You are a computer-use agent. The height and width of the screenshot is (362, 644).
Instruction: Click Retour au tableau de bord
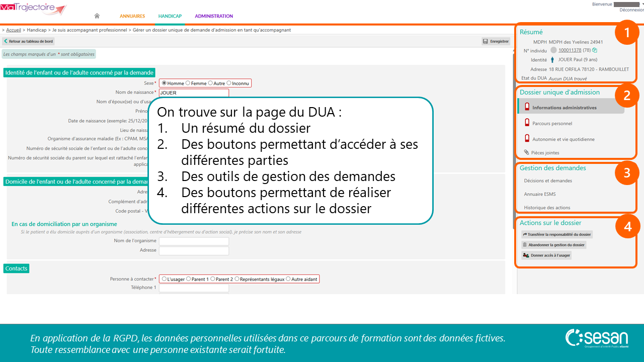[x=28, y=41]
